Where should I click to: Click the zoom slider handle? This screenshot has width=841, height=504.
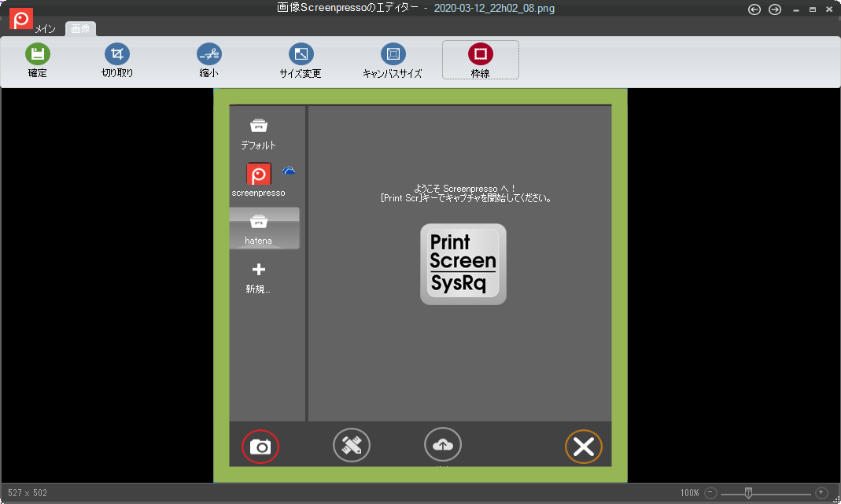point(748,493)
